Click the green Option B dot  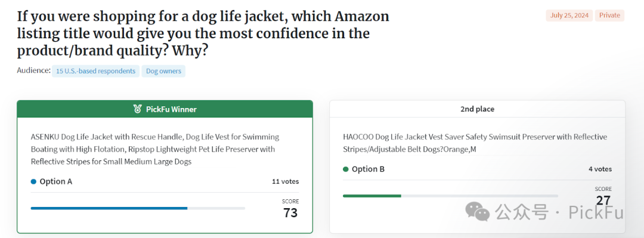[346, 169]
